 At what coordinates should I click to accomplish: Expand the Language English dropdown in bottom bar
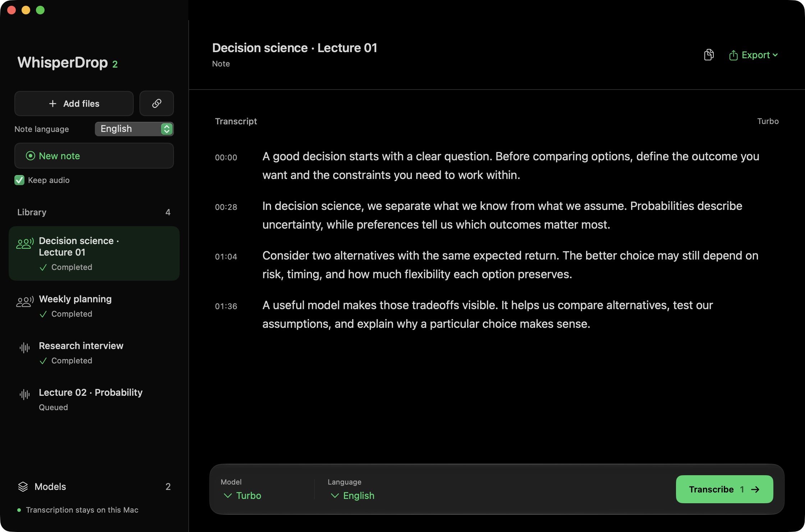pyautogui.click(x=353, y=496)
